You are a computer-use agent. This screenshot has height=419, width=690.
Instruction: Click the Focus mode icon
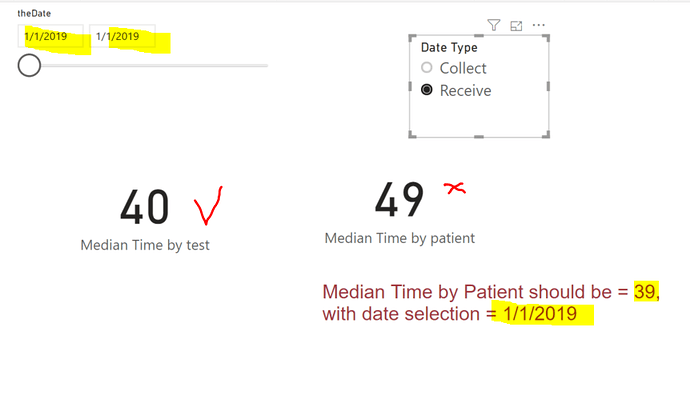pos(516,26)
